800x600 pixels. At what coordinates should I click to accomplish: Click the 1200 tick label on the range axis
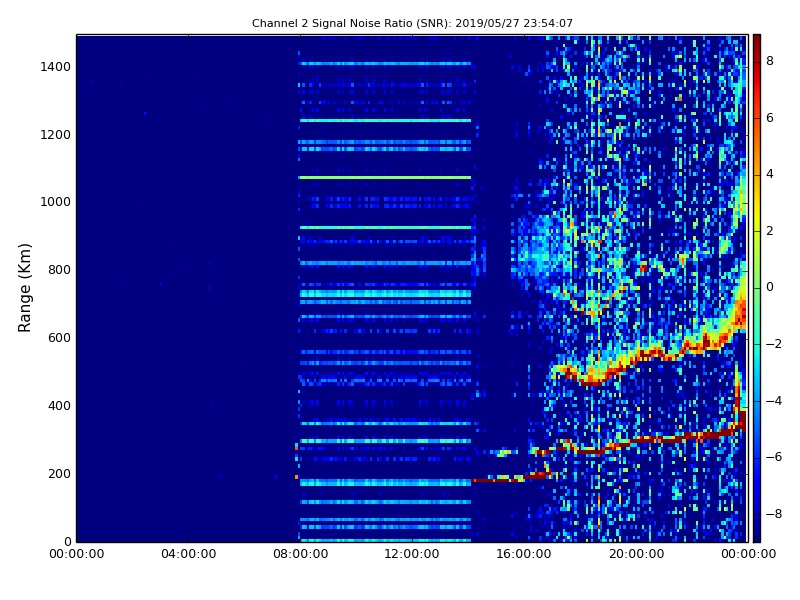(x=56, y=135)
